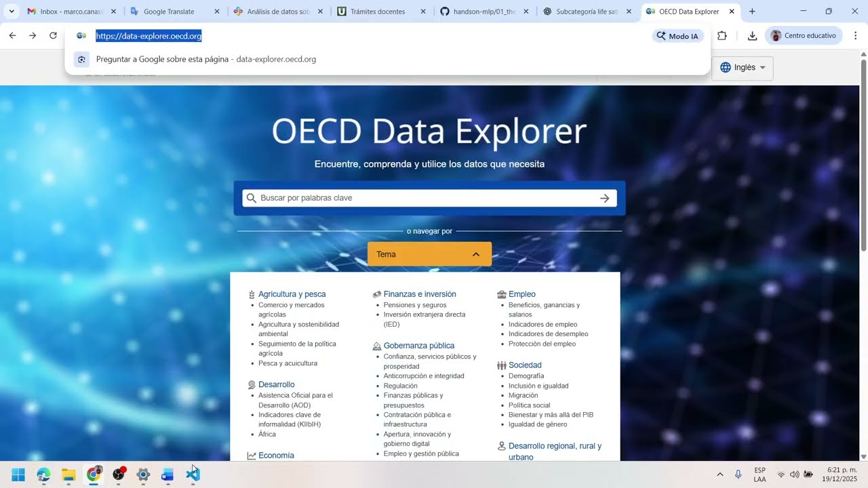
Task: Open Finanzas e inversión topic link
Action: click(420, 294)
